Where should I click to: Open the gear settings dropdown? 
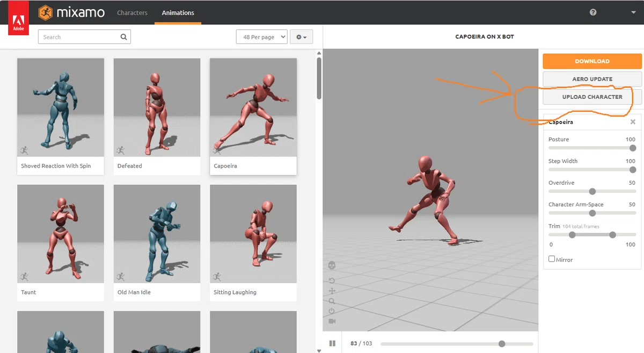(302, 37)
